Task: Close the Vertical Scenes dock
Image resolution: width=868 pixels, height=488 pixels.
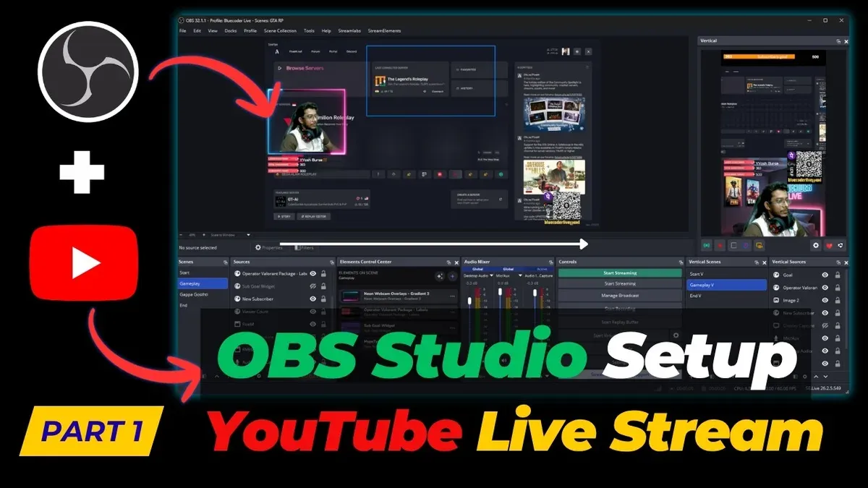Action: click(764, 261)
